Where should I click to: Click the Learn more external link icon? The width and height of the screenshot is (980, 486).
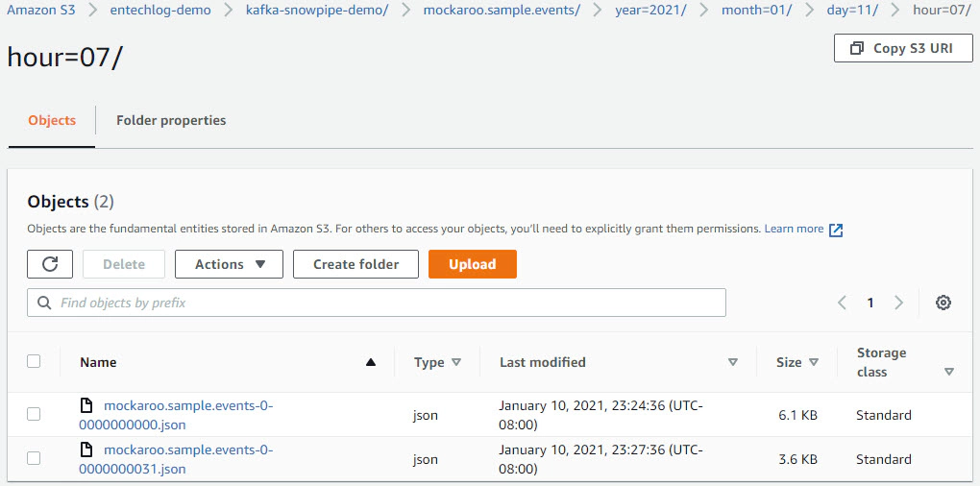836,230
